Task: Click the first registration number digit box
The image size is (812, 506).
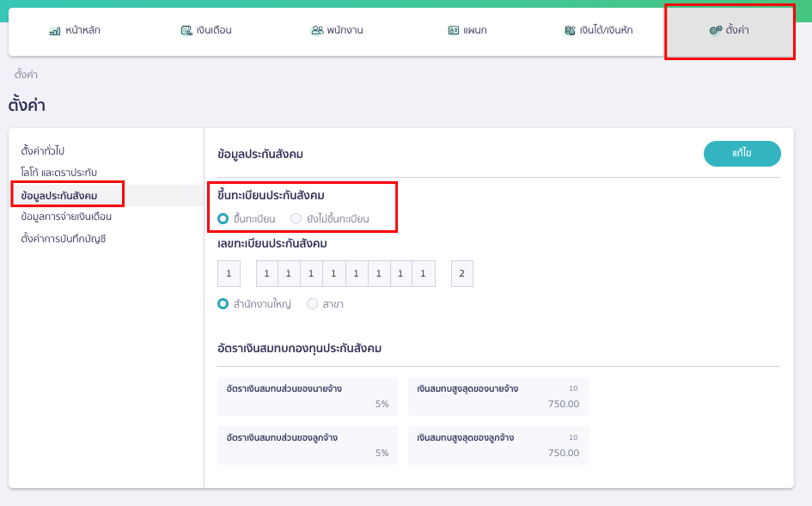Action: point(229,274)
